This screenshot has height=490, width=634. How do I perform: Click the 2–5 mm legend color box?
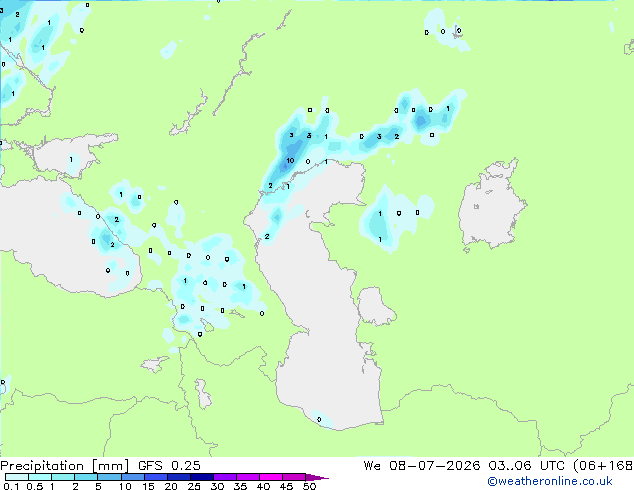coord(86,477)
